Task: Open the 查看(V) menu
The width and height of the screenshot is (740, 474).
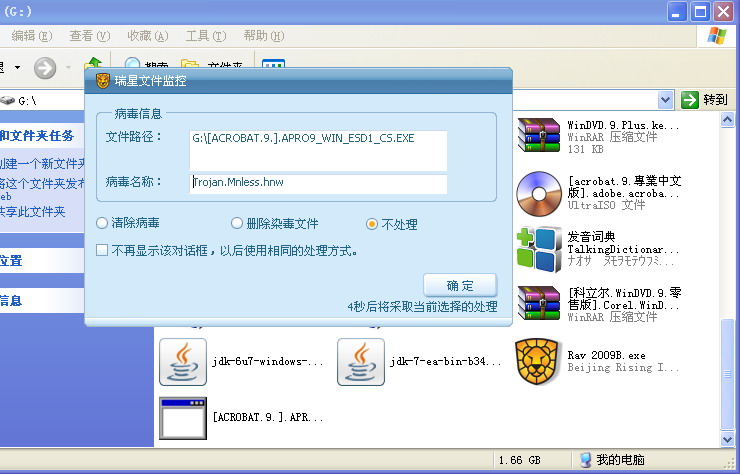Action: [x=90, y=36]
